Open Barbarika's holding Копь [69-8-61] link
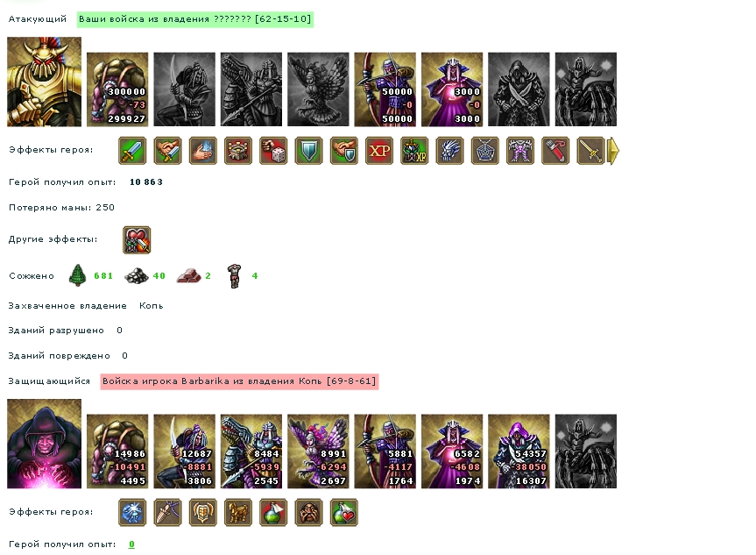 point(239,381)
